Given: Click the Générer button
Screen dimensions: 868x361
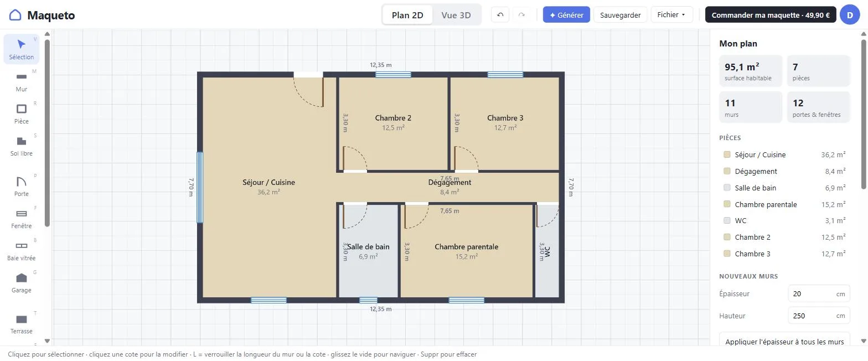Looking at the screenshot, I should (x=566, y=15).
